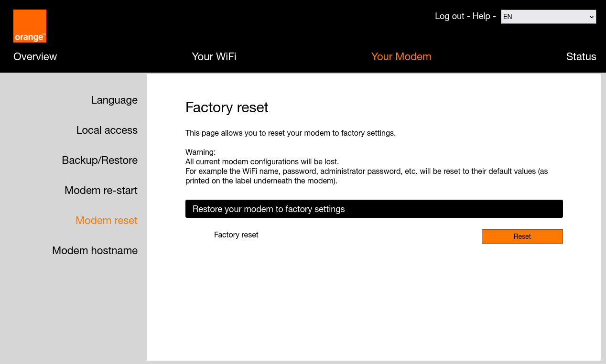Open the Status tab
The height and width of the screenshot is (364, 606).
(x=581, y=56)
